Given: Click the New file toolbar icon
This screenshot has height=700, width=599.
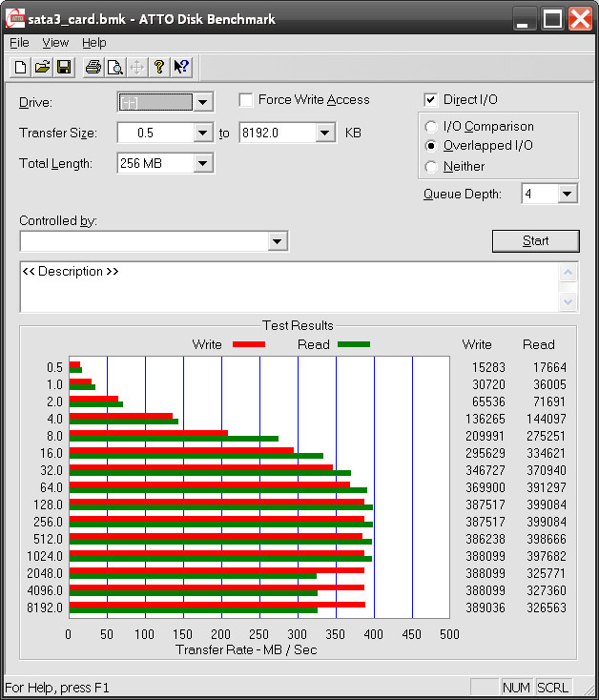Looking at the screenshot, I should 21,68.
